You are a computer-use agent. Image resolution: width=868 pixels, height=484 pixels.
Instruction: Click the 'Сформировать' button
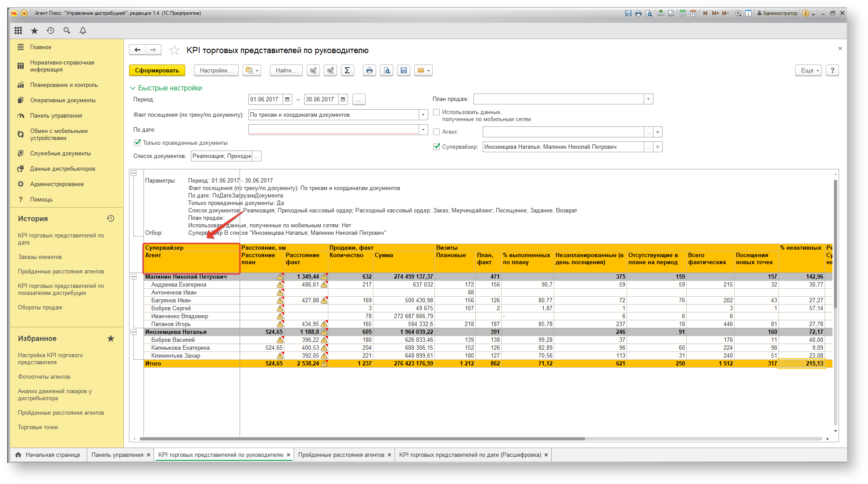[157, 70]
